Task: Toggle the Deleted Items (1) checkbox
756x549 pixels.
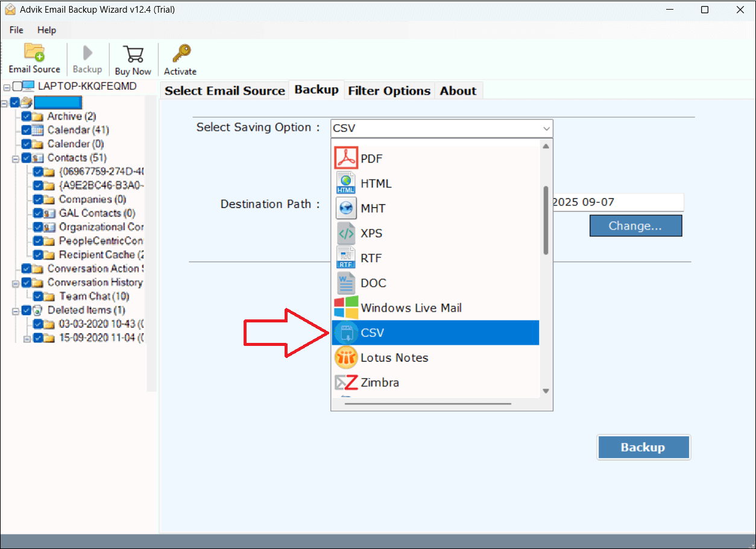Action: point(26,310)
